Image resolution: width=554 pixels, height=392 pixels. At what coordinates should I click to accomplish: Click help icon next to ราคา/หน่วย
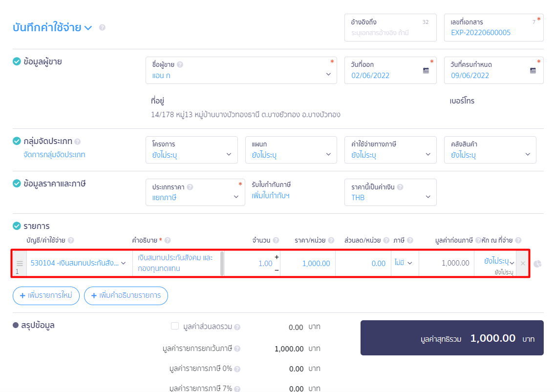point(331,241)
